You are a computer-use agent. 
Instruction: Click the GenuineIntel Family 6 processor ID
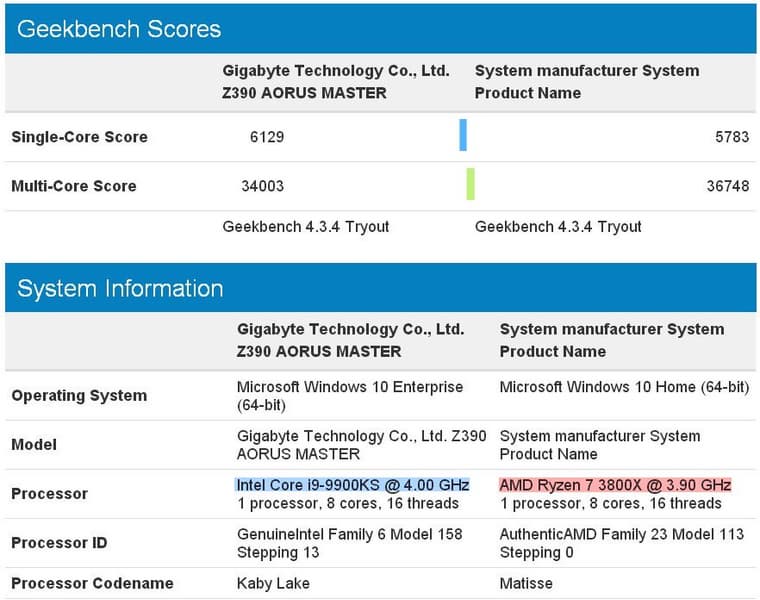(349, 543)
